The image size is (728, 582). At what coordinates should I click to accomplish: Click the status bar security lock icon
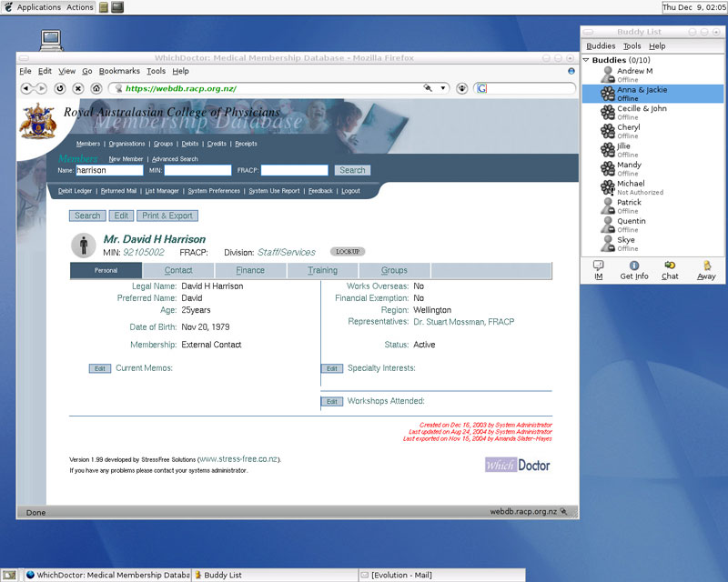pyautogui.click(x=563, y=511)
